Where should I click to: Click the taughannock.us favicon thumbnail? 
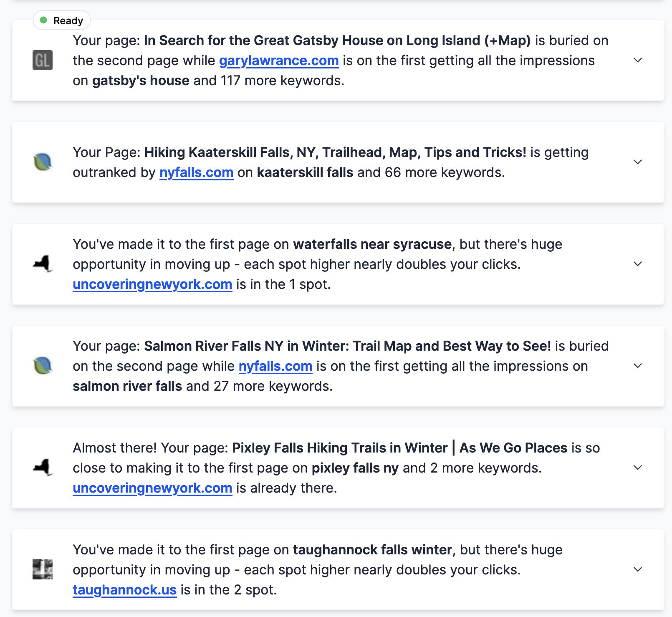[43, 569]
